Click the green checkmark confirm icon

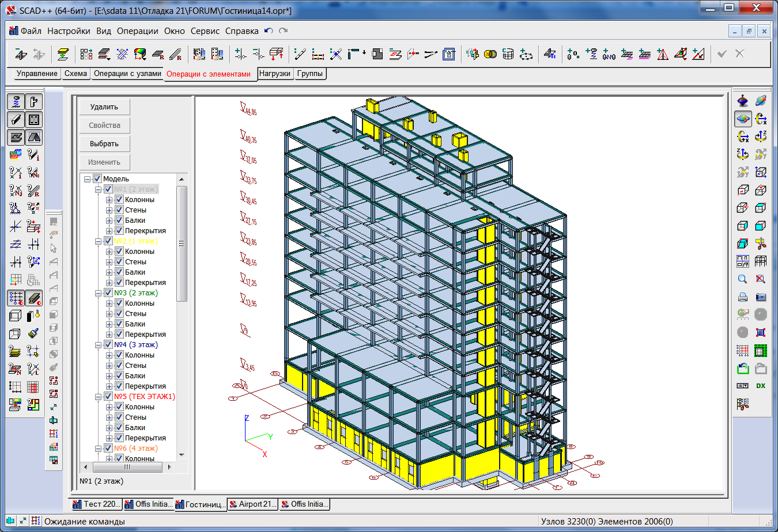[x=722, y=54]
